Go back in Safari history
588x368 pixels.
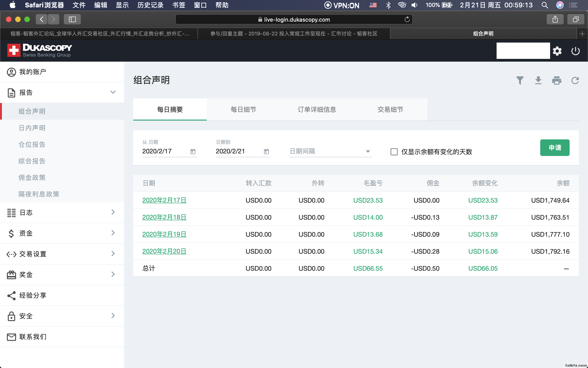click(42, 19)
